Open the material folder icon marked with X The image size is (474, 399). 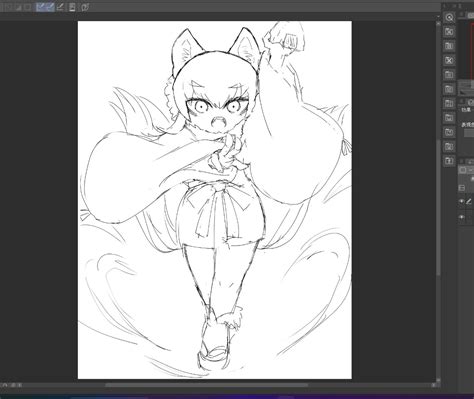pos(449,60)
